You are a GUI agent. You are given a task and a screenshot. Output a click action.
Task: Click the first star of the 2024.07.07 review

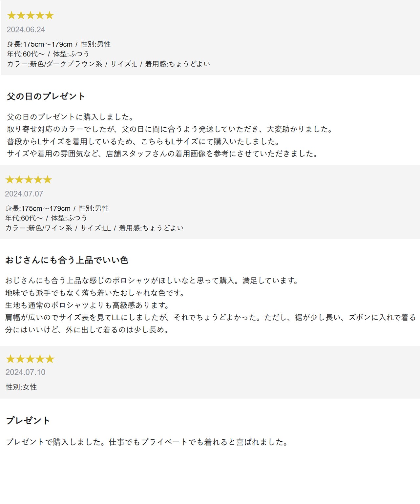[10, 179]
